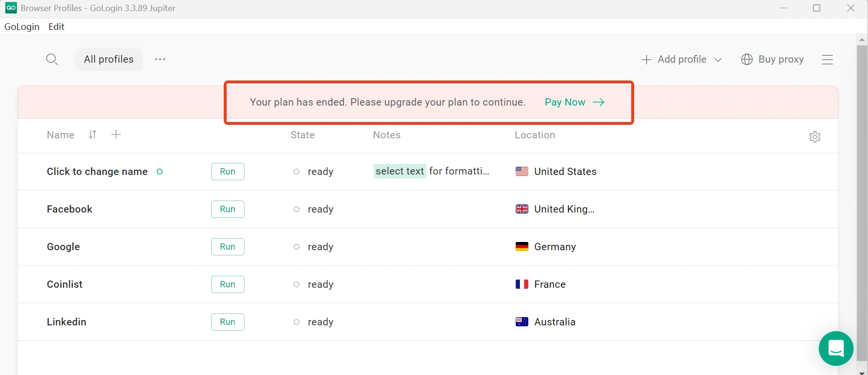Click the green circle beside first profile name
Viewport: 868px width, 375px height.
click(x=160, y=172)
